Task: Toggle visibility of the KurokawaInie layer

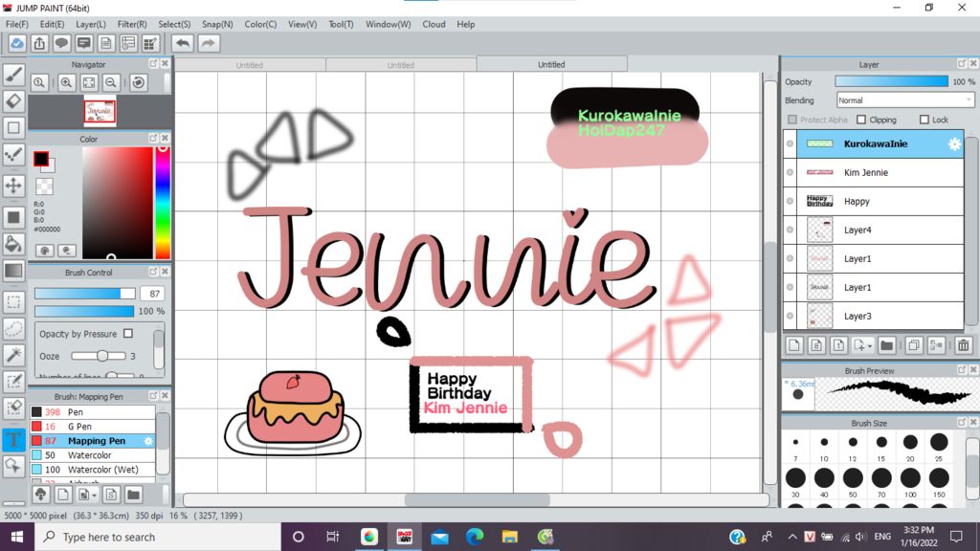Action: (x=790, y=143)
